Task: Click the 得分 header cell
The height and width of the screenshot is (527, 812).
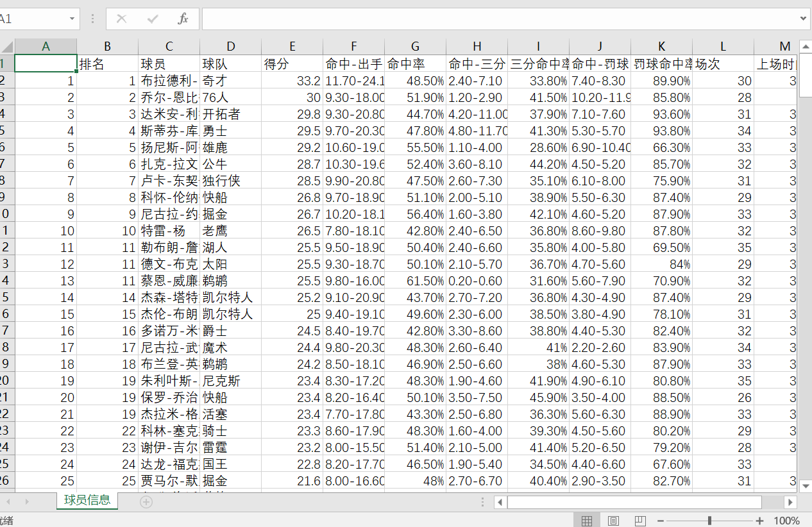Action: click(292, 63)
